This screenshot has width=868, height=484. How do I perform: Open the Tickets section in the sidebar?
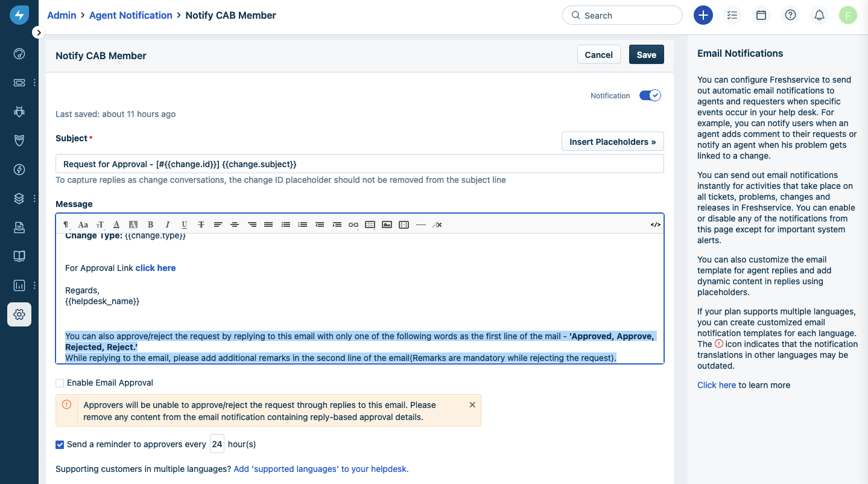coord(19,83)
